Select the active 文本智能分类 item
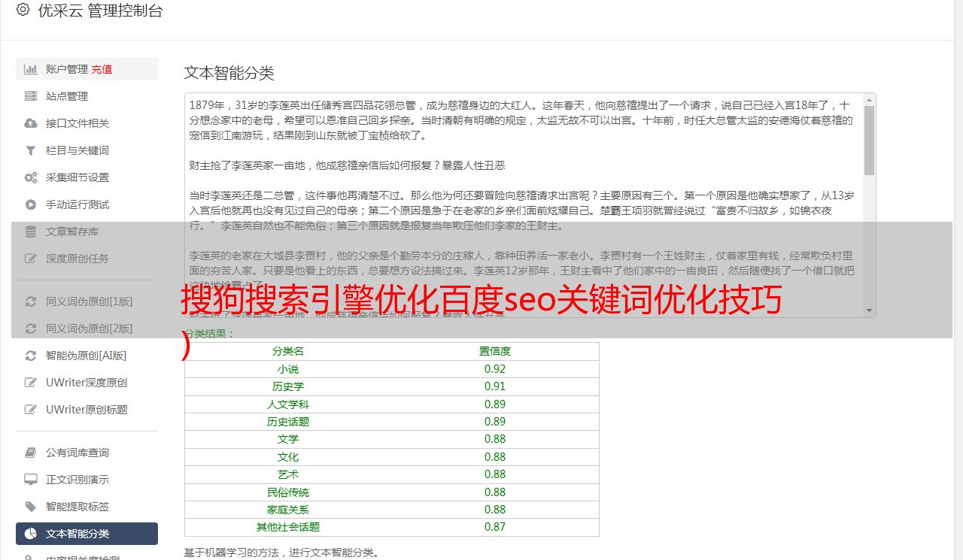963x560 pixels. [87, 534]
